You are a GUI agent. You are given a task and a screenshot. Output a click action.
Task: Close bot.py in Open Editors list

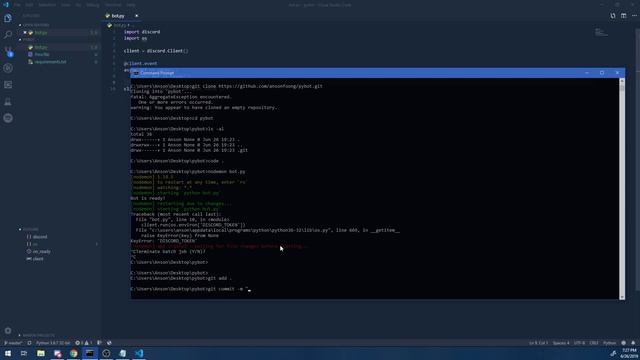point(25,33)
